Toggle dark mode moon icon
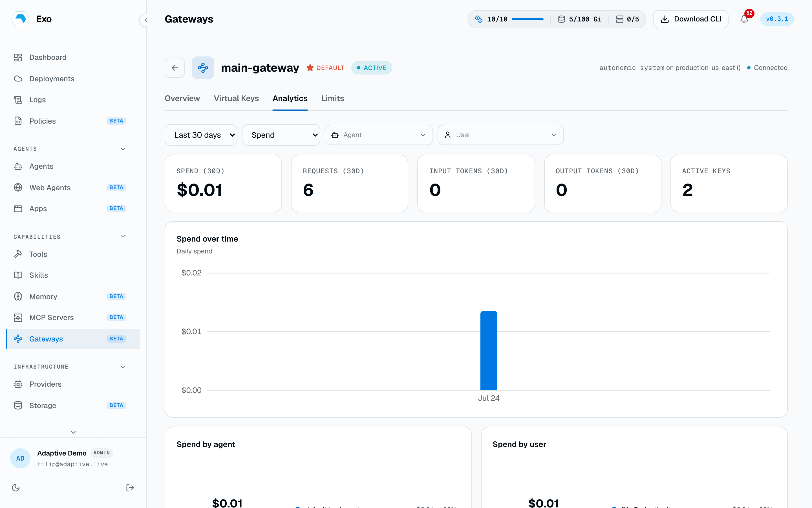Screen dimensions: 812x508 coord(16,487)
